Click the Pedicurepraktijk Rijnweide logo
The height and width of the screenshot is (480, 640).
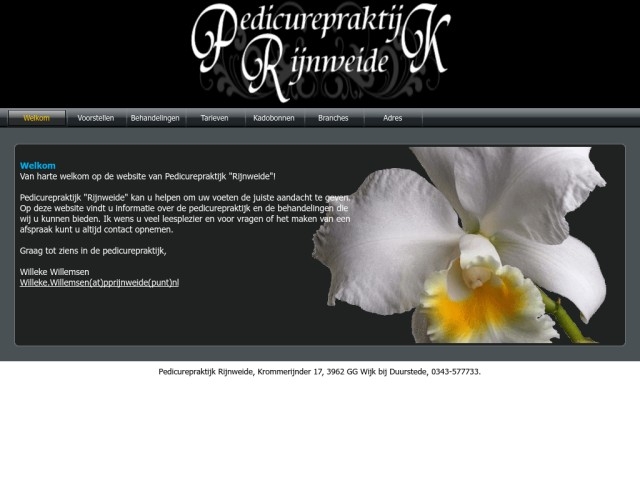pos(318,52)
